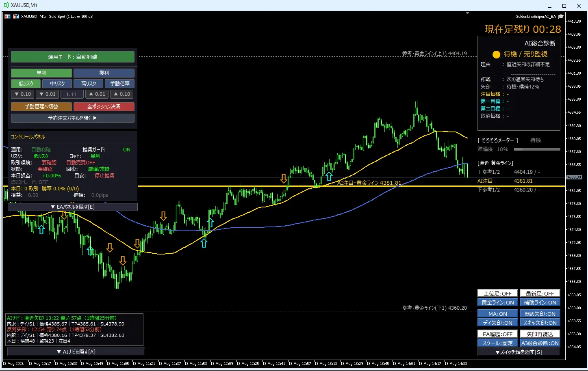The height and width of the screenshot is (371, 588).
Task: Click the AI総合診断 panel heading
Action: [x=540, y=43]
